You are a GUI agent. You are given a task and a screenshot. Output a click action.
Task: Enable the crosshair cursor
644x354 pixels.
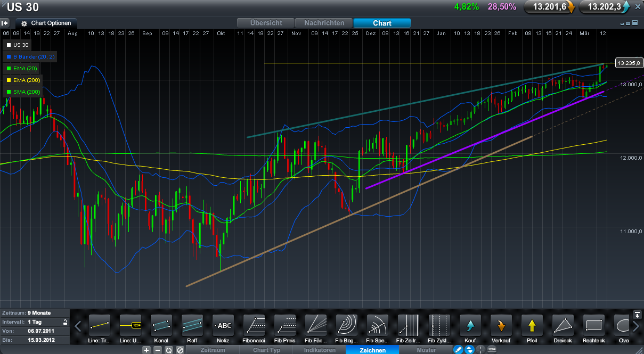[x=481, y=350]
